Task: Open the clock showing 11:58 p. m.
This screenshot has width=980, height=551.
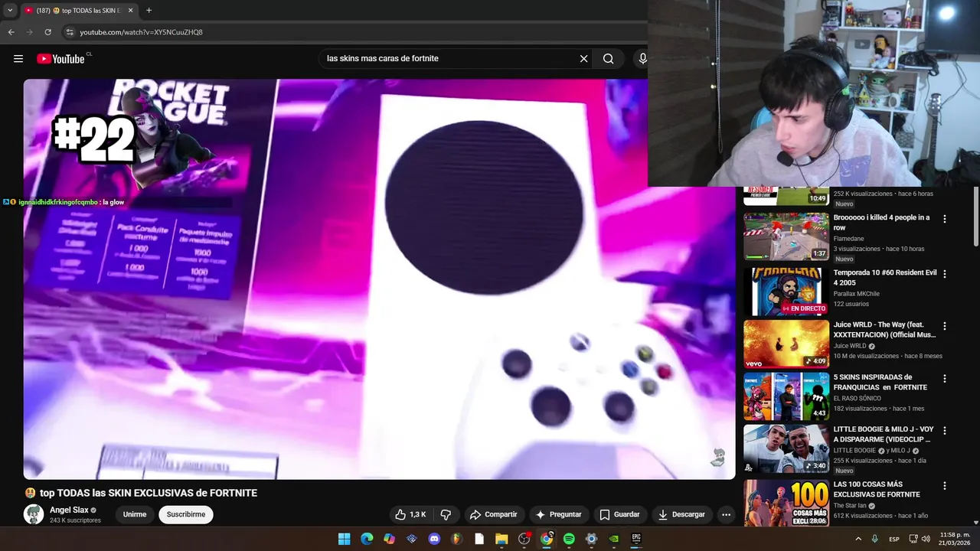Action: pos(955,539)
